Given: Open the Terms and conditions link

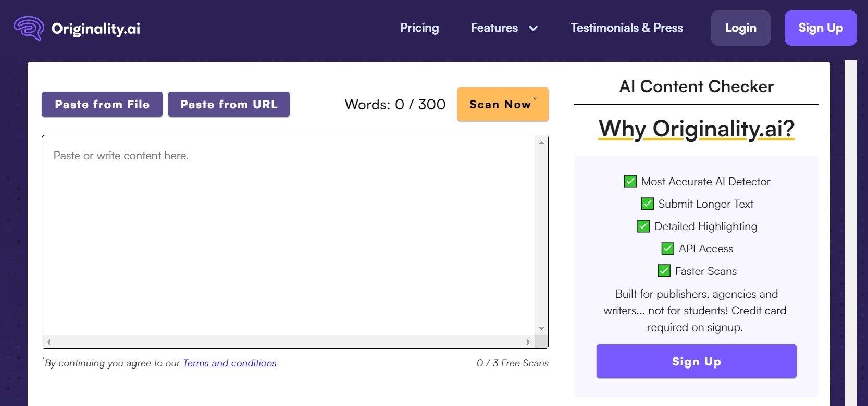Looking at the screenshot, I should pos(230,363).
